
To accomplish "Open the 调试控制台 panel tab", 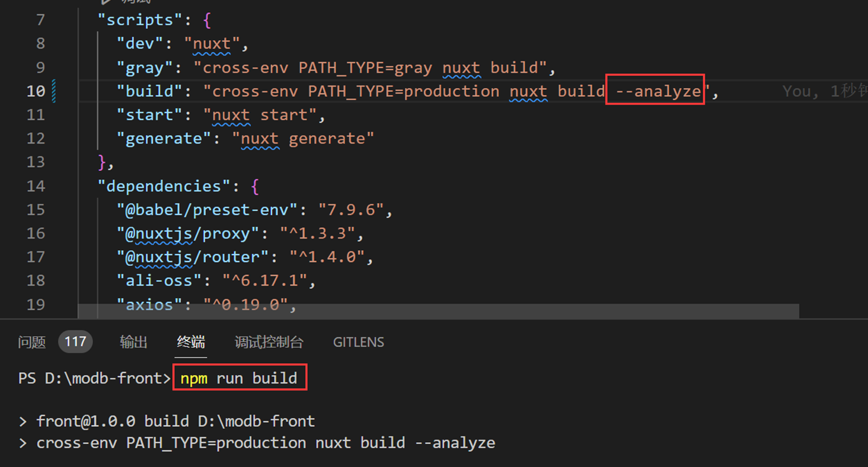I will coord(268,343).
